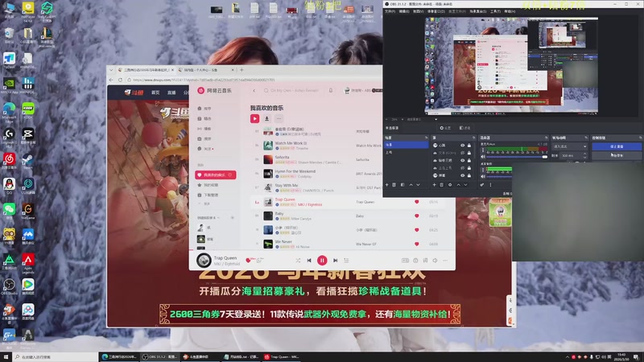
Task: Adjust first mixer channel volume slider
Action: point(518,157)
